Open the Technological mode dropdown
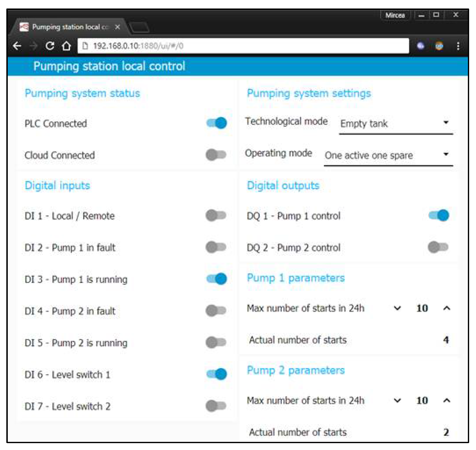476x450 pixels. (x=396, y=124)
